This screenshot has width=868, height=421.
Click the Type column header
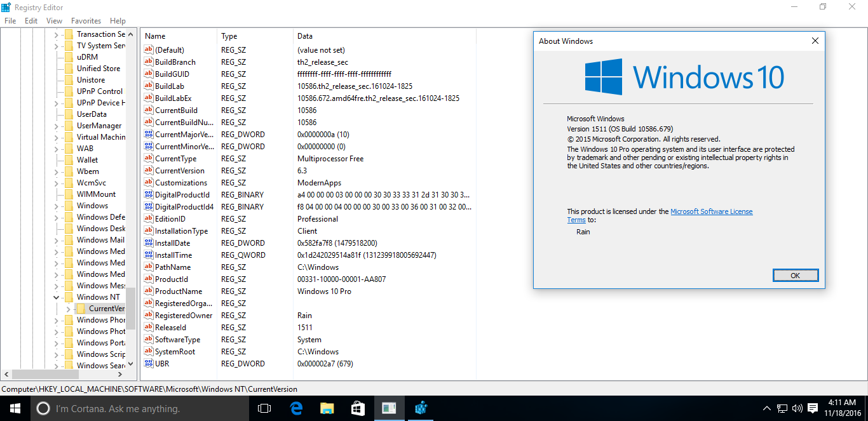(255, 36)
